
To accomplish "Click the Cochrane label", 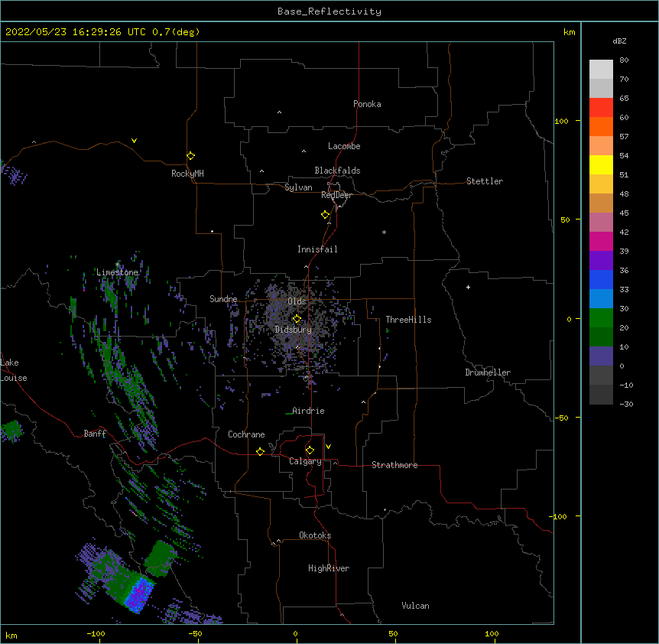I will click(246, 434).
